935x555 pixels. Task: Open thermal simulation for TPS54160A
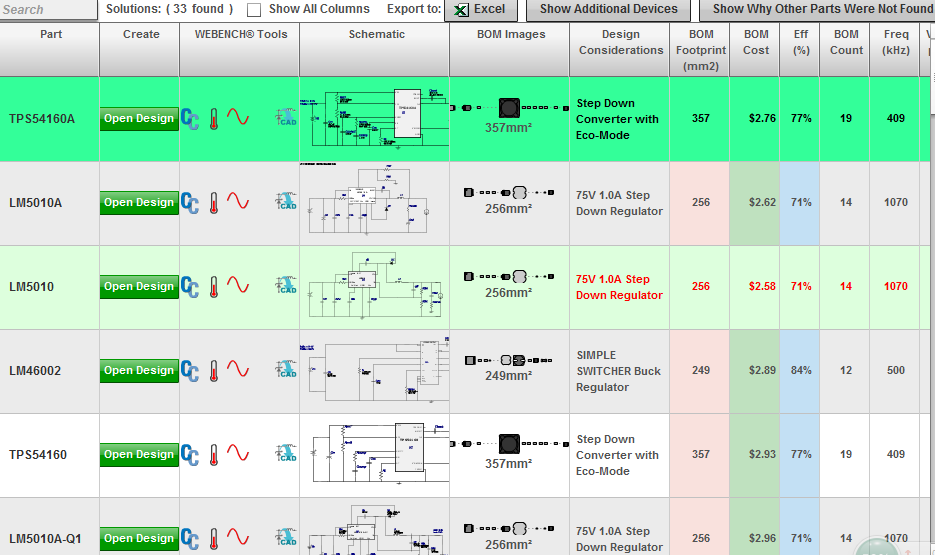point(214,119)
